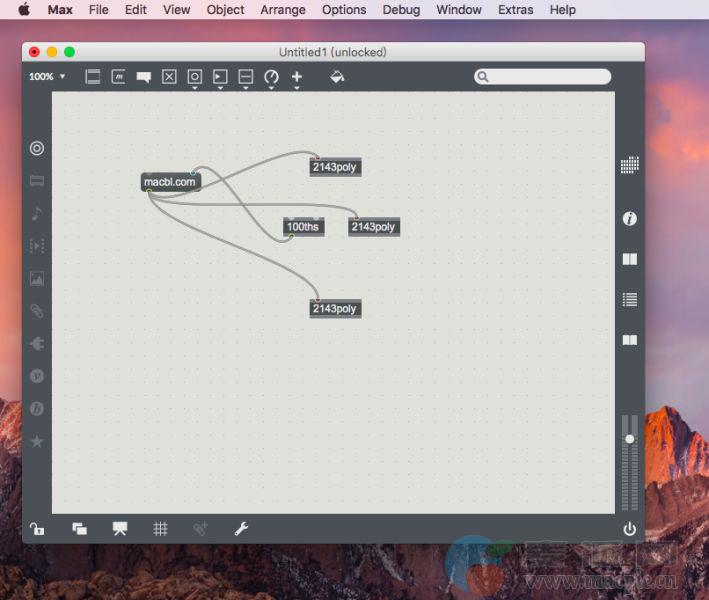
Task: Show the Max Console in right sidebar
Action: pyautogui.click(x=629, y=299)
